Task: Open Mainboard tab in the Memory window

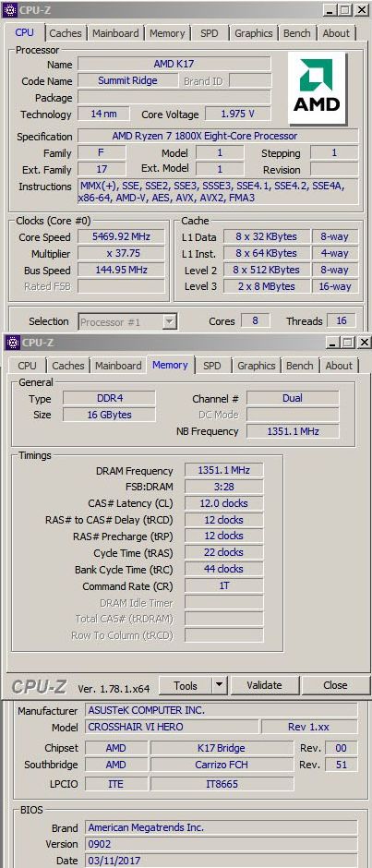Action: (x=118, y=366)
